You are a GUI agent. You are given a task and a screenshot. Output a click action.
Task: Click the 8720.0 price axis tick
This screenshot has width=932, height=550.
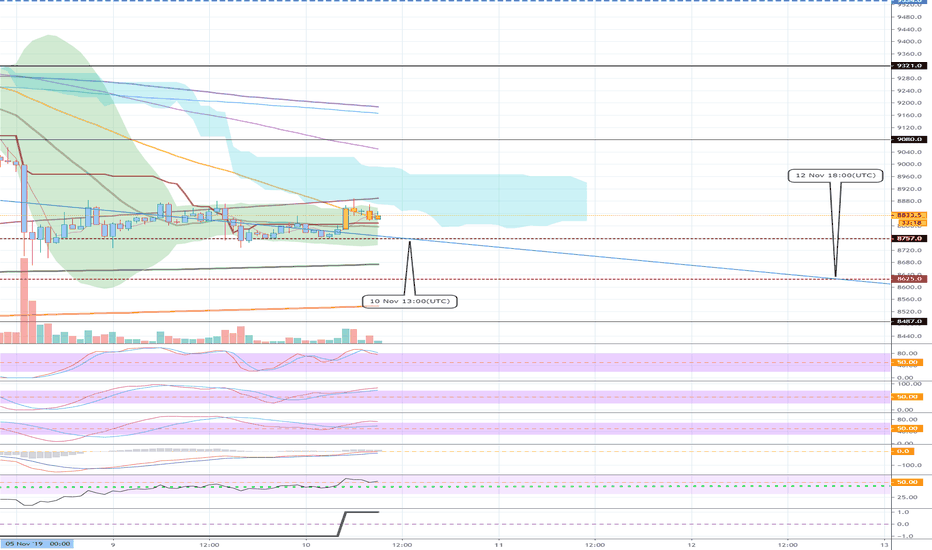[x=909, y=250]
